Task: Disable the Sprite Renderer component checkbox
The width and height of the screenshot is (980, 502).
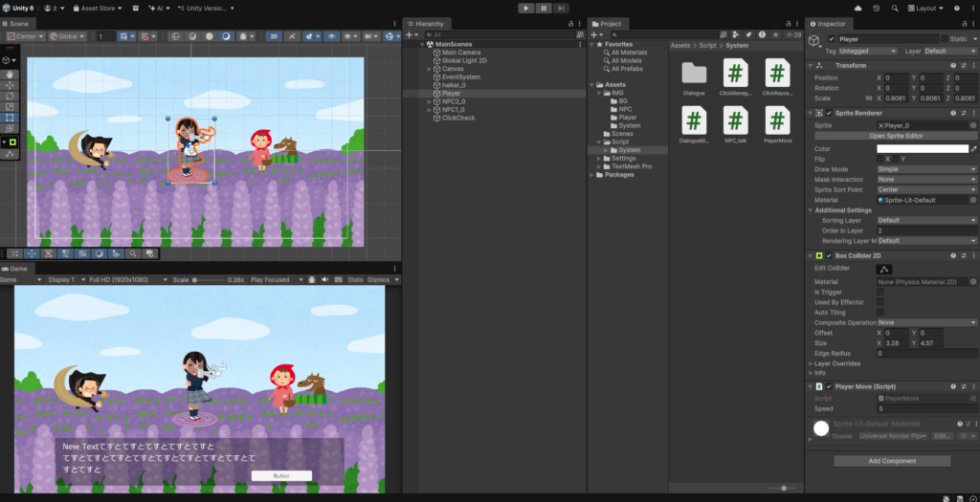Action: click(829, 113)
